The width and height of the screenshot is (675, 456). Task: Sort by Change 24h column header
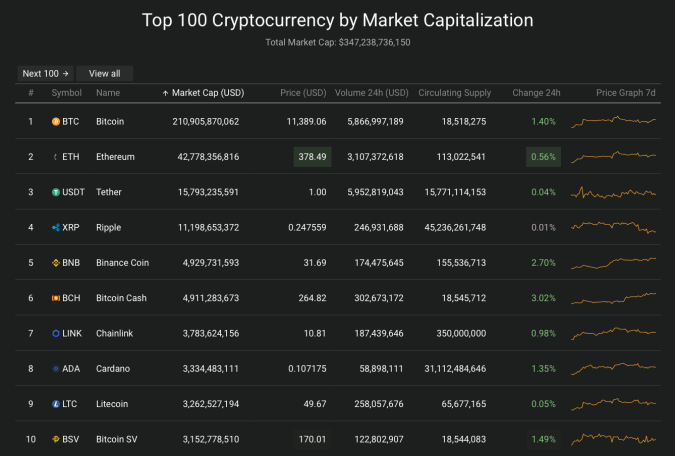click(536, 93)
